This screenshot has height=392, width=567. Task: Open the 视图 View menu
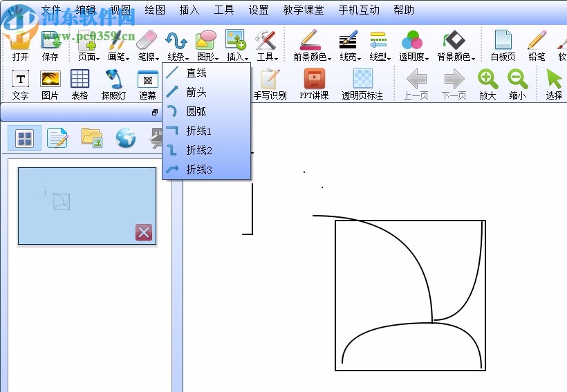click(x=120, y=10)
